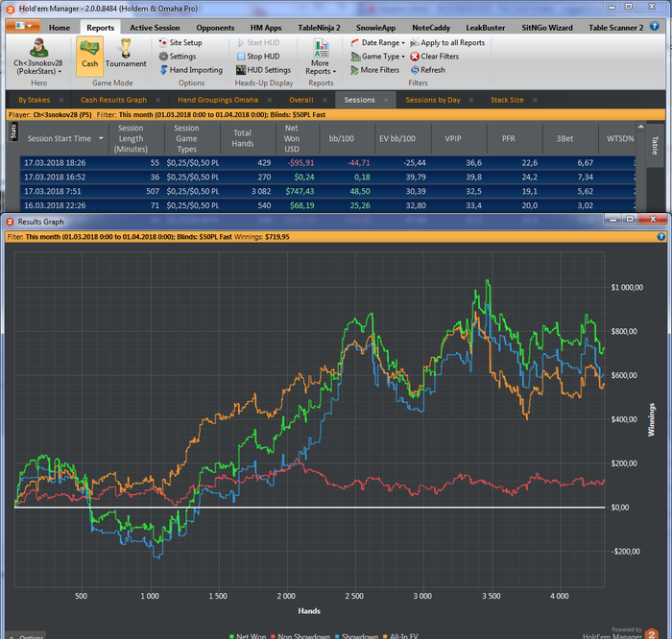
Task: Close the Sessions by Day tab
Action: click(x=471, y=100)
